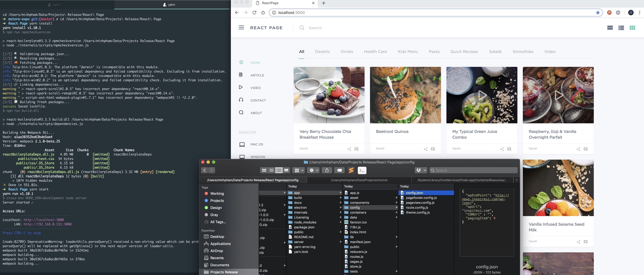The height and width of the screenshot is (275, 644).
Task: Open the Finder group-by arrangement dropdown
Action: (299, 170)
